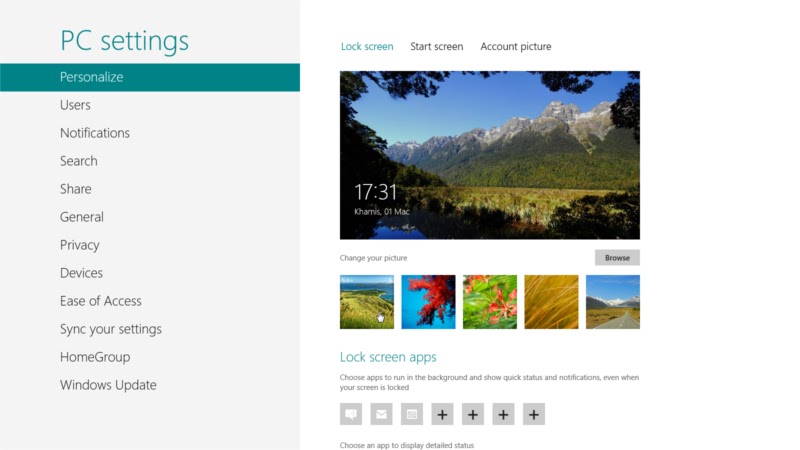This screenshot has height=450, width=800.
Task: Add an app using the second plus icon
Action: point(473,414)
